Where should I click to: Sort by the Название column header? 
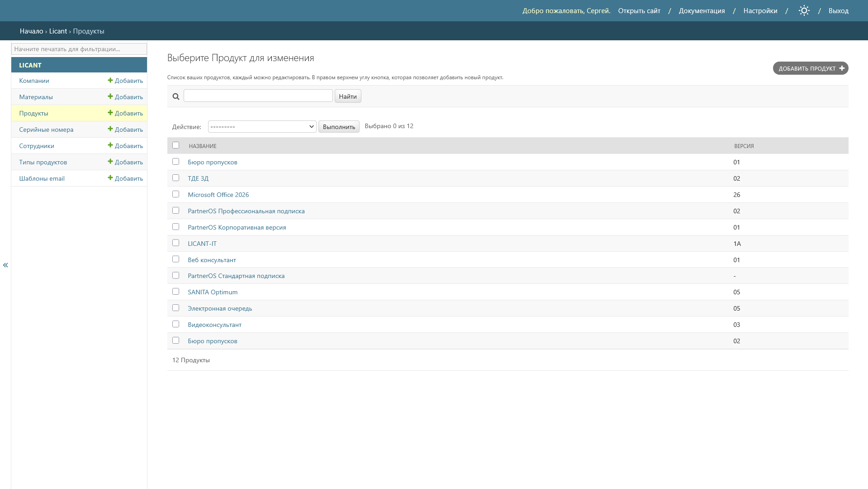[x=203, y=146]
